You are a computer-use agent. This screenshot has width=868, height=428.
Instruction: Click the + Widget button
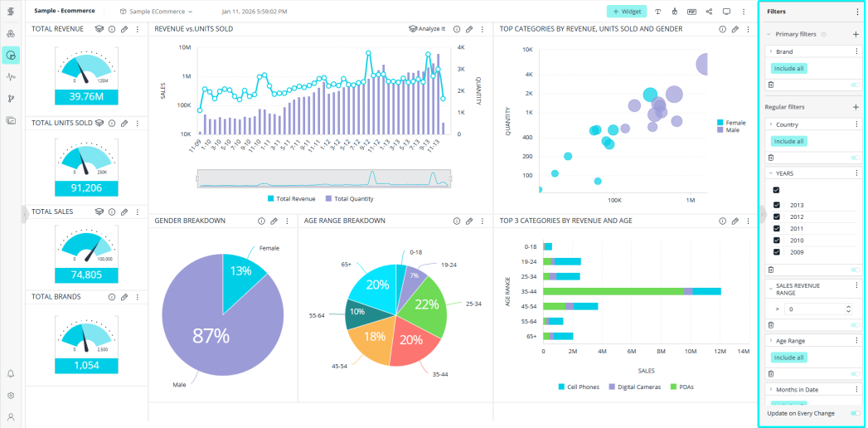pyautogui.click(x=626, y=12)
